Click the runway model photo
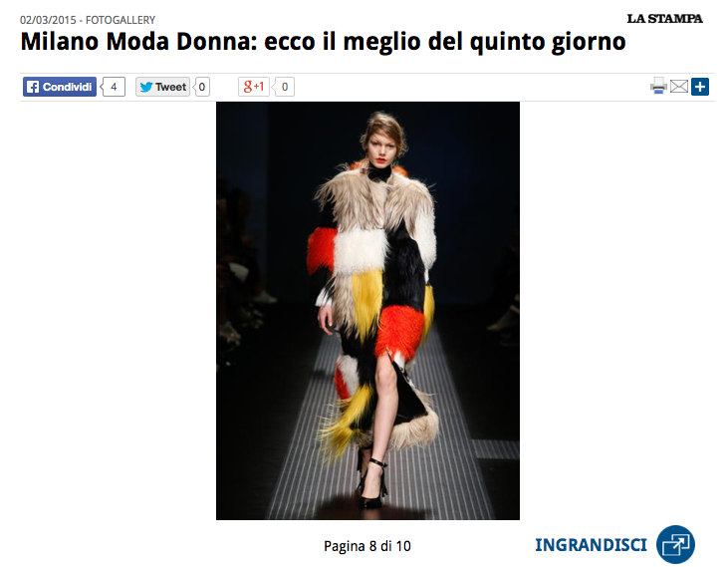The width and height of the screenshot is (728, 567). pos(367,311)
